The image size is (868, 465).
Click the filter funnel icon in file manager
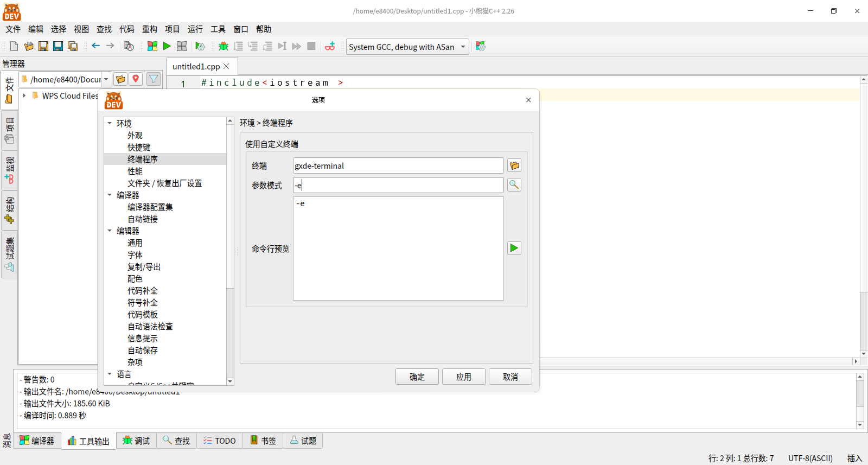(x=154, y=79)
